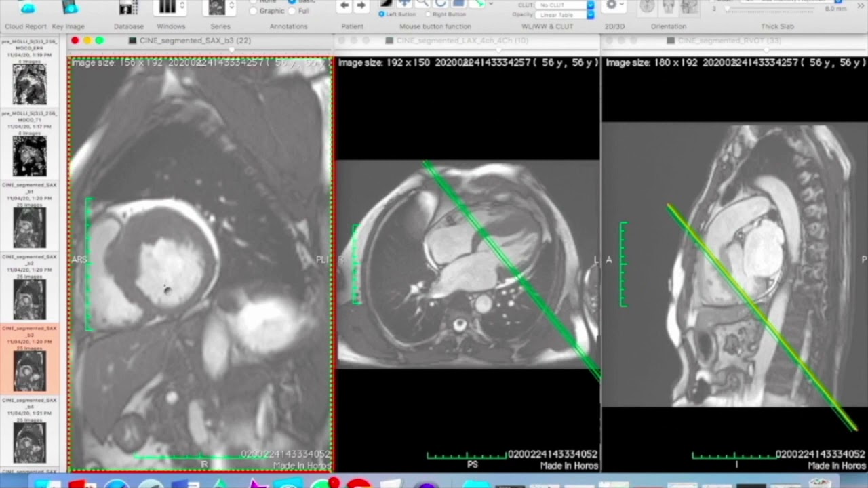Open CINE_segmented_SAX_b4 series thumbnail
This screenshot has width=868, height=488.
[x=30, y=443]
